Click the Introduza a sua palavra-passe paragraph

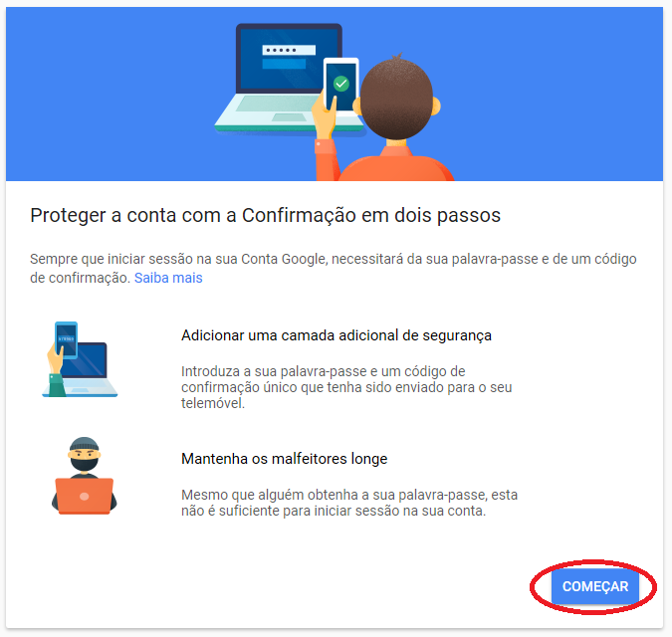(x=346, y=387)
